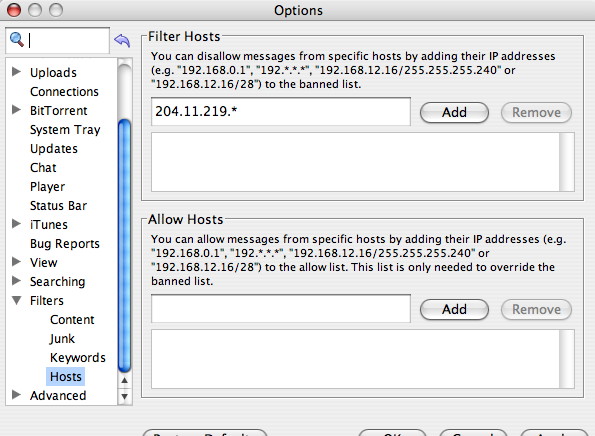Click the Allow Hosts IP input field
Screen dimensions: 595x436
coord(281,309)
